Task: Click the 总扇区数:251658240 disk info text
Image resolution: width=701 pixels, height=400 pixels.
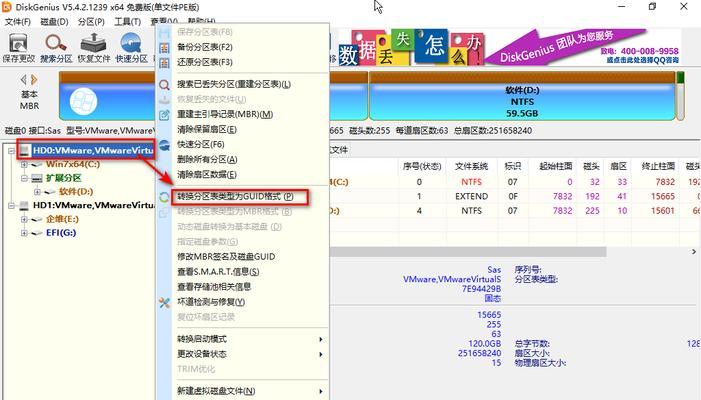Action: pos(493,131)
